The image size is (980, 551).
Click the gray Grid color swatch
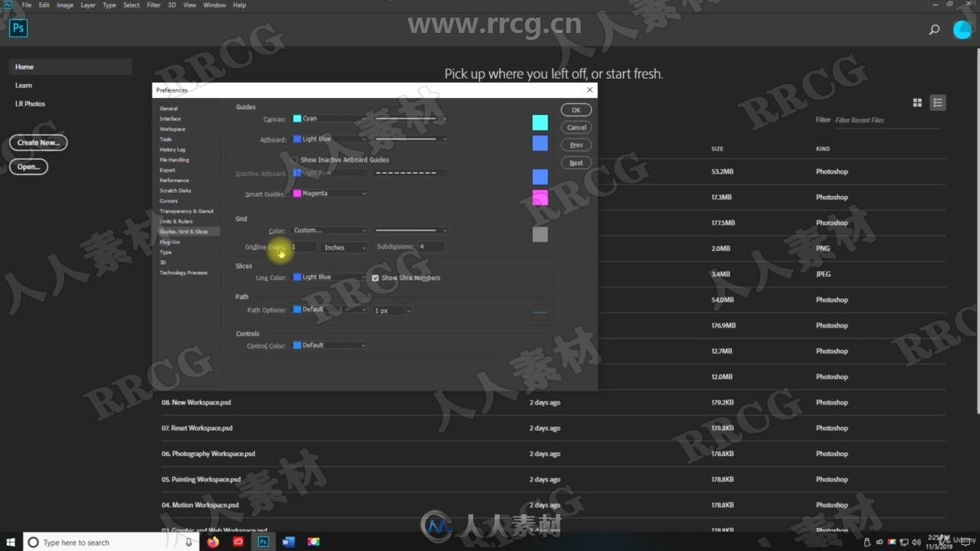pos(540,234)
